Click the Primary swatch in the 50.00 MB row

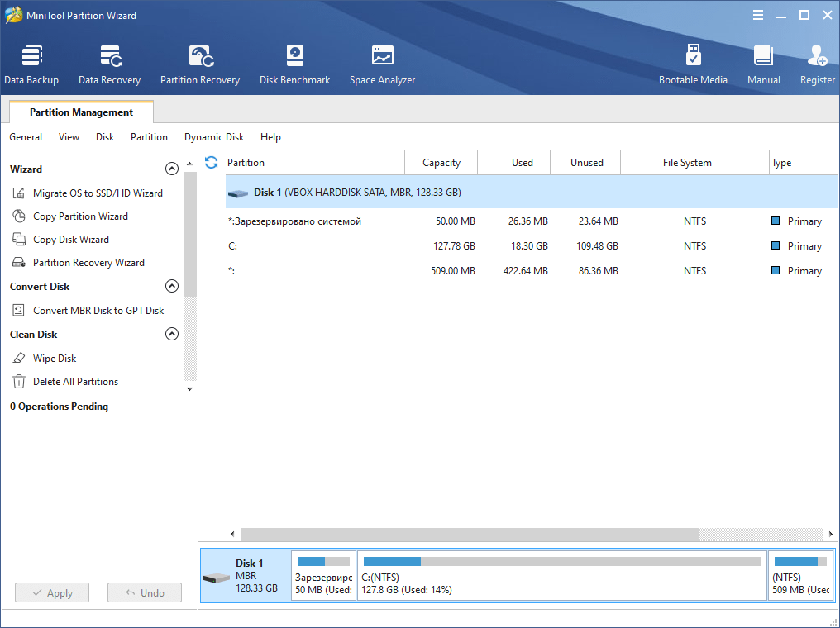click(x=776, y=221)
